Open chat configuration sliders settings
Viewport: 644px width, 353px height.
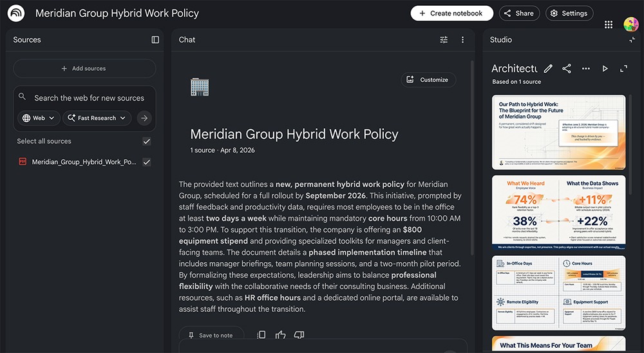(x=444, y=40)
